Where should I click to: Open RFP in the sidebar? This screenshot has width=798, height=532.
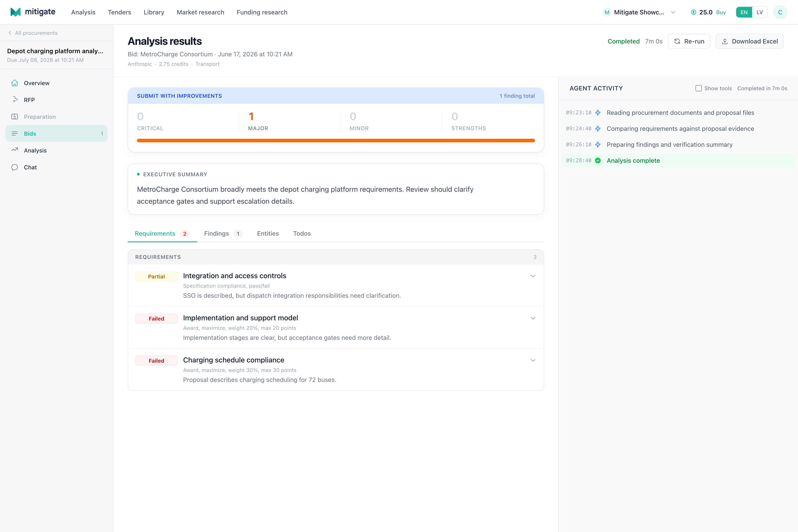coord(56,100)
